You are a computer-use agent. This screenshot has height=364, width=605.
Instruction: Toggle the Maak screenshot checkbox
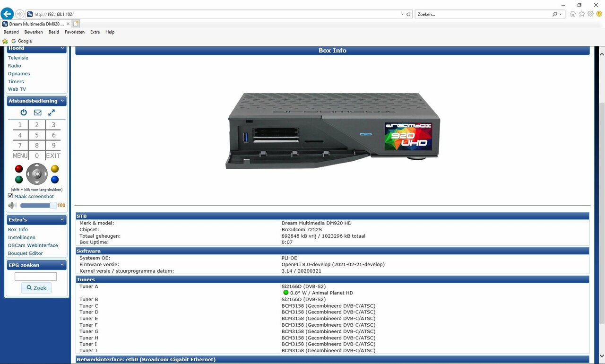pos(10,196)
